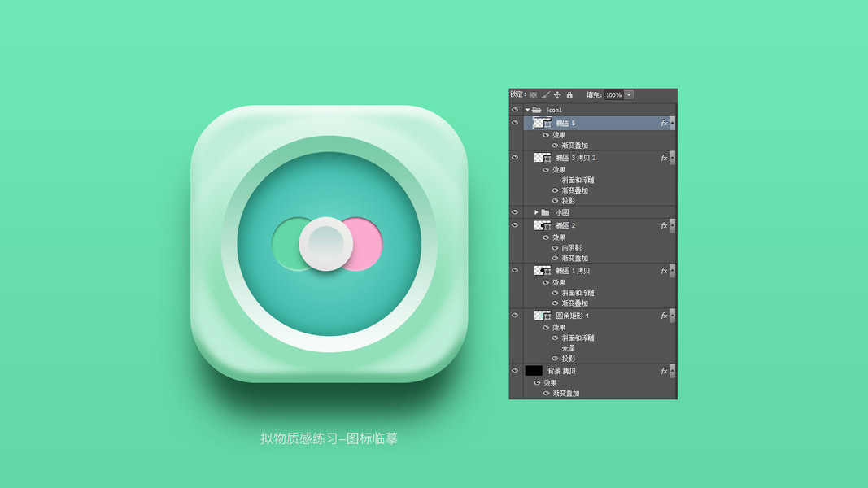The image size is (868, 488).
Task: Collapse effects arrow on 椭圆 5 layer
Action: (673, 123)
